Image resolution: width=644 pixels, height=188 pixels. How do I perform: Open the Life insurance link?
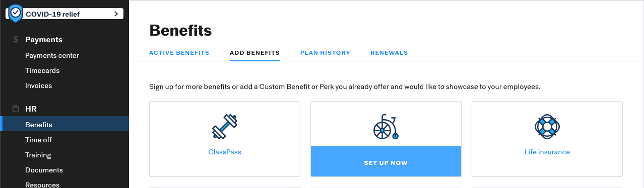tap(547, 152)
